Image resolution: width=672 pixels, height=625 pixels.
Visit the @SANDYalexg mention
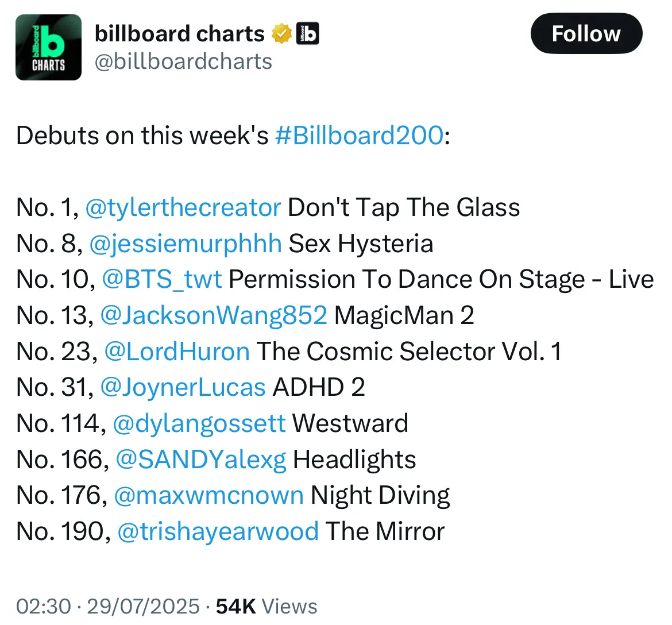[200, 460]
